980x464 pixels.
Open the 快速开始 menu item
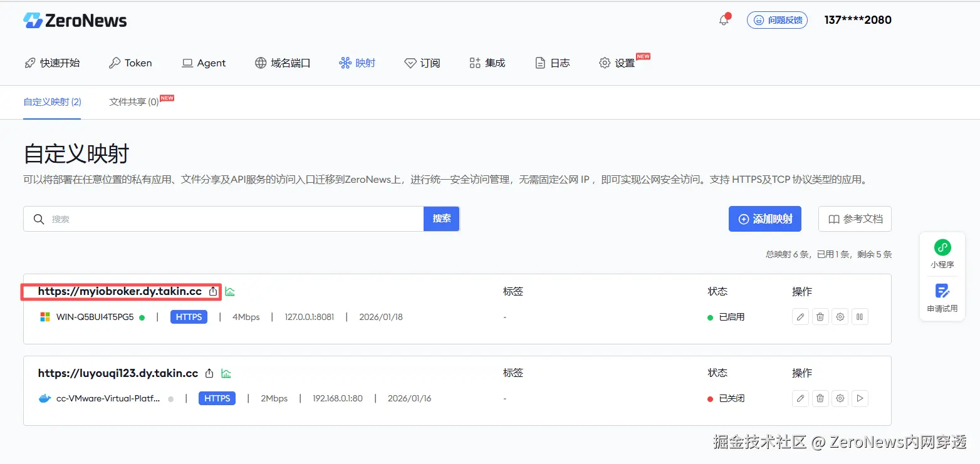[52, 63]
